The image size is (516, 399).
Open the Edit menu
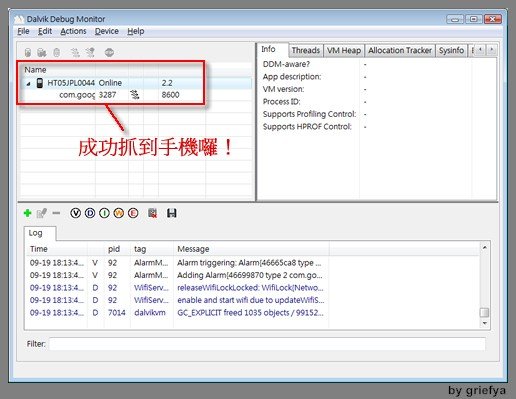point(45,31)
